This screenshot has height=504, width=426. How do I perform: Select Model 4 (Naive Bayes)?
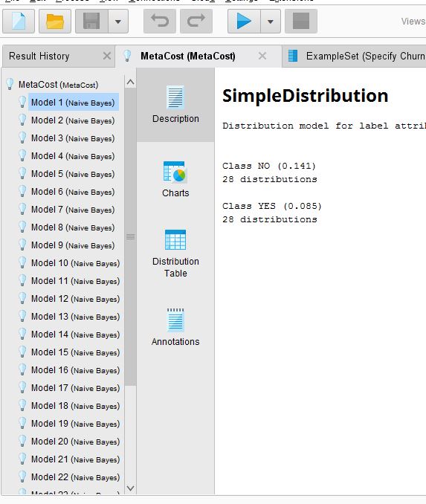73,156
